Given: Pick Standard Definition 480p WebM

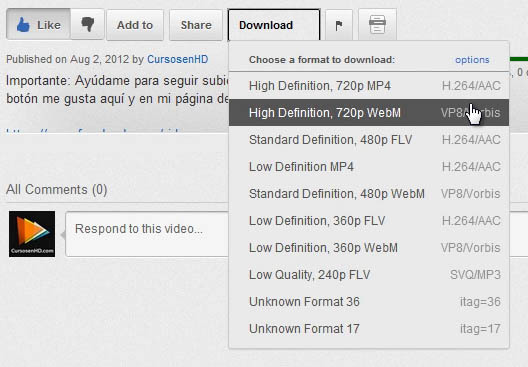Looking at the screenshot, I should 369,194.
